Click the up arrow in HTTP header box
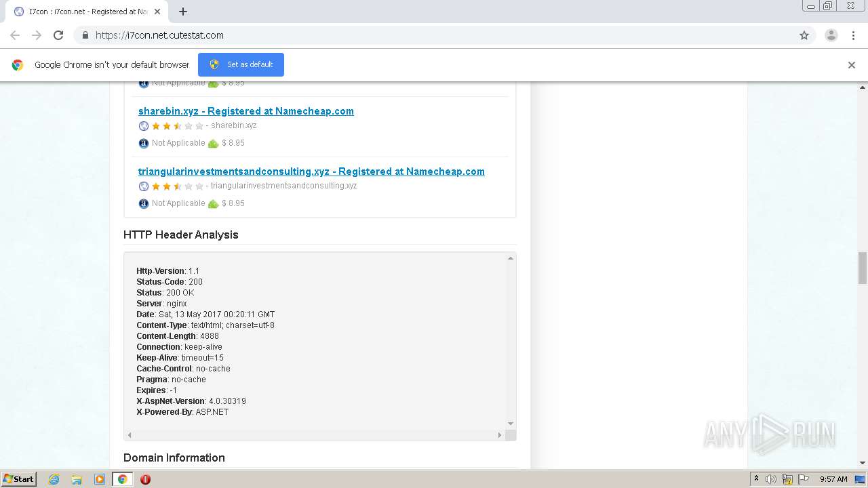The height and width of the screenshot is (488, 868). pyautogui.click(x=511, y=258)
